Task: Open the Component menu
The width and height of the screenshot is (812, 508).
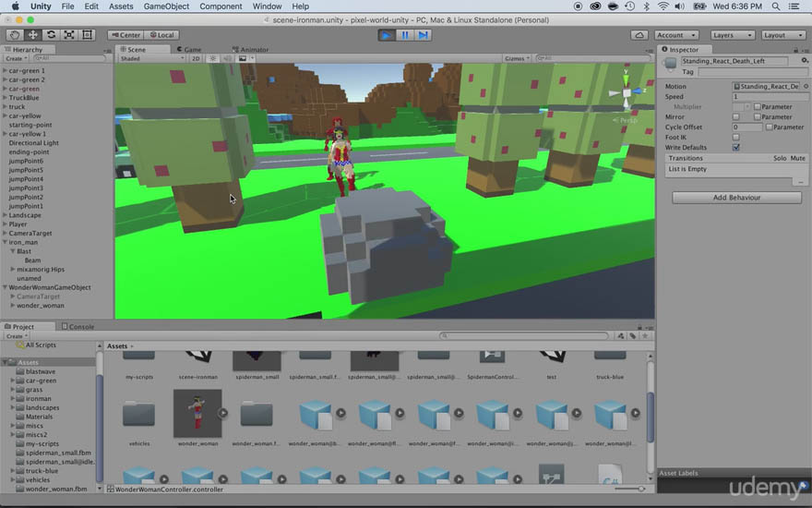Action: coord(221,6)
